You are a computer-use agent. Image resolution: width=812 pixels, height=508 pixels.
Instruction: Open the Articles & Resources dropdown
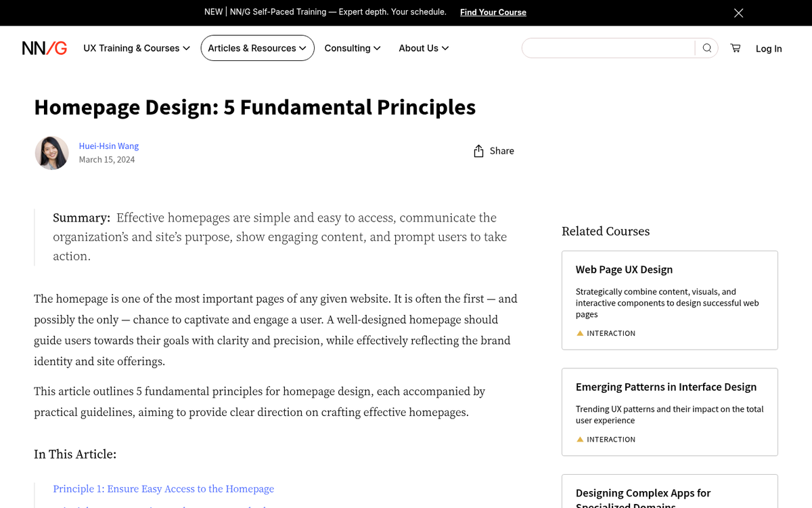(257, 48)
